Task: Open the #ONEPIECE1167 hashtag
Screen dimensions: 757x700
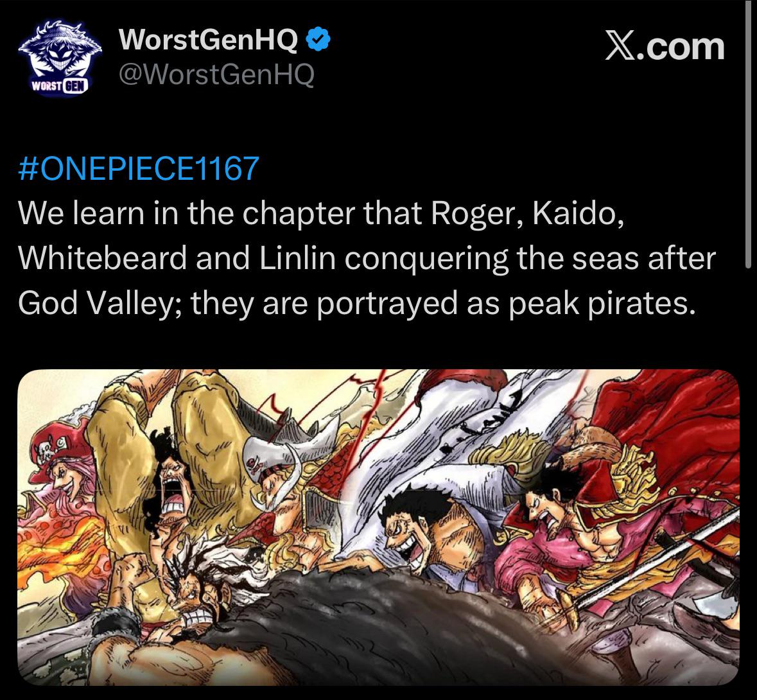Action: 139,168
